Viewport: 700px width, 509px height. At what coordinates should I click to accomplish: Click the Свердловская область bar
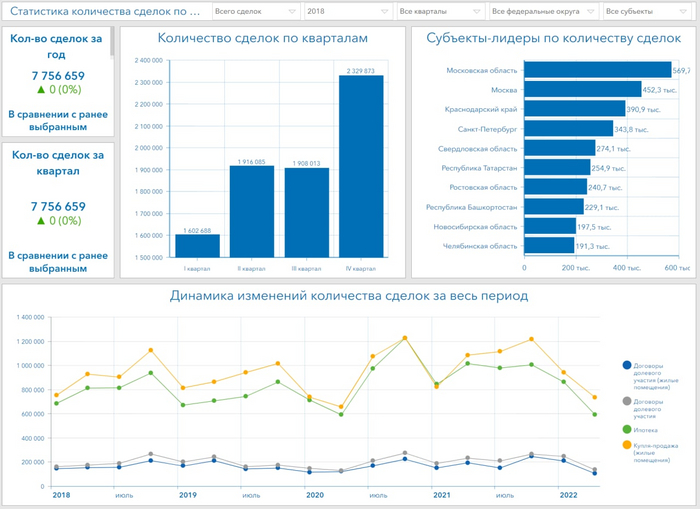tap(560, 148)
